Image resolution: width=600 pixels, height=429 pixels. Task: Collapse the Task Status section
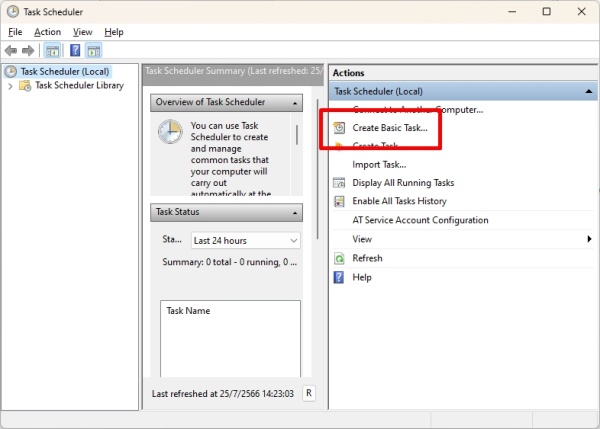[x=295, y=213]
